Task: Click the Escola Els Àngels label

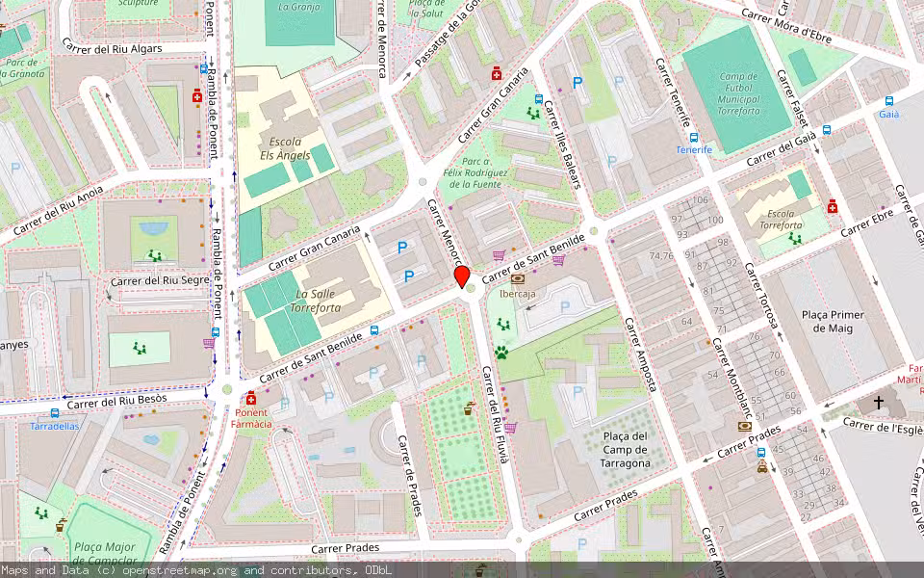Action: [x=285, y=148]
